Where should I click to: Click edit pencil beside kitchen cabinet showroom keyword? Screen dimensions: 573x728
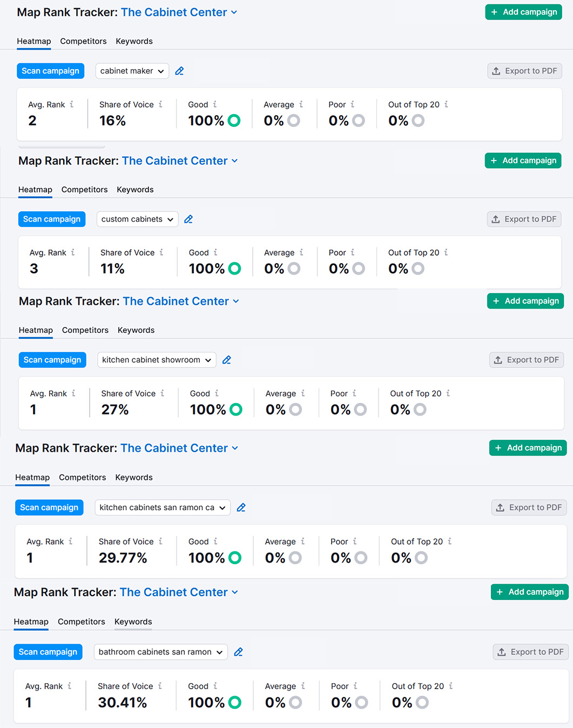coord(227,360)
